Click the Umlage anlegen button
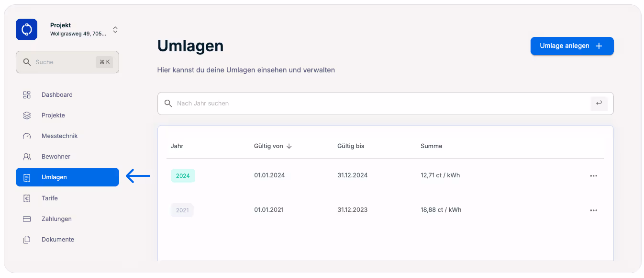644x278 pixels. point(572,46)
